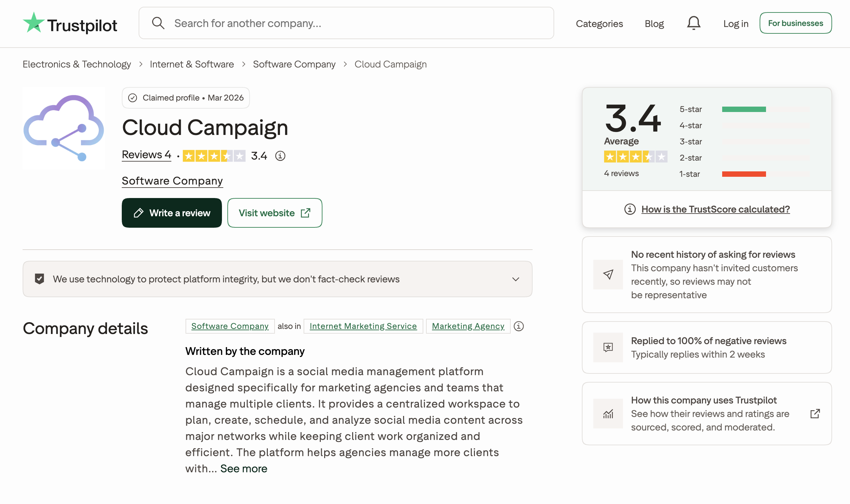Click the paper plane invitation icon
This screenshot has height=504, width=850.
coord(608,274)
